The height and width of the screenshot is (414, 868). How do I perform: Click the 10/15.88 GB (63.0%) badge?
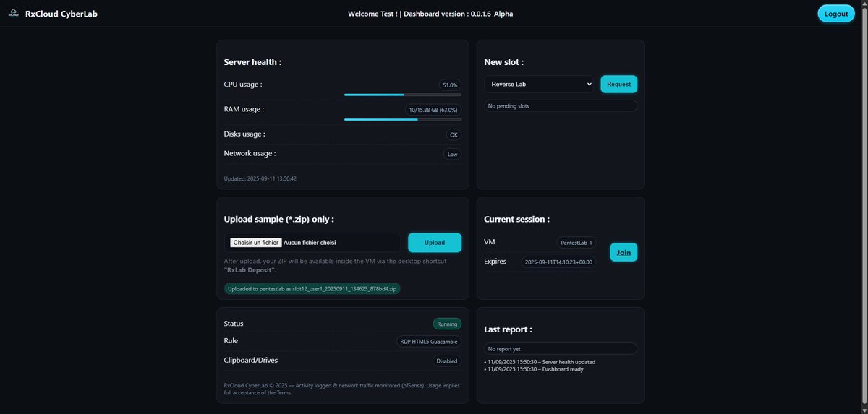point(433,110)
